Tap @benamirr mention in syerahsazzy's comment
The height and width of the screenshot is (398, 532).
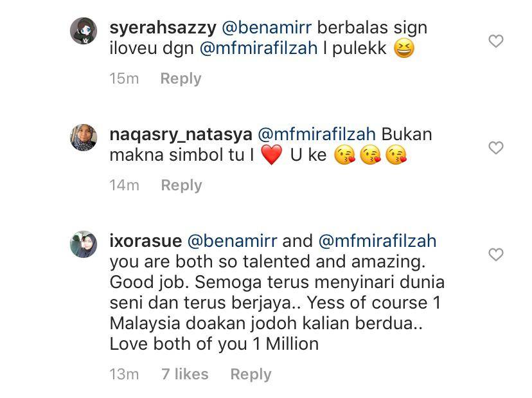pos(267,28)
